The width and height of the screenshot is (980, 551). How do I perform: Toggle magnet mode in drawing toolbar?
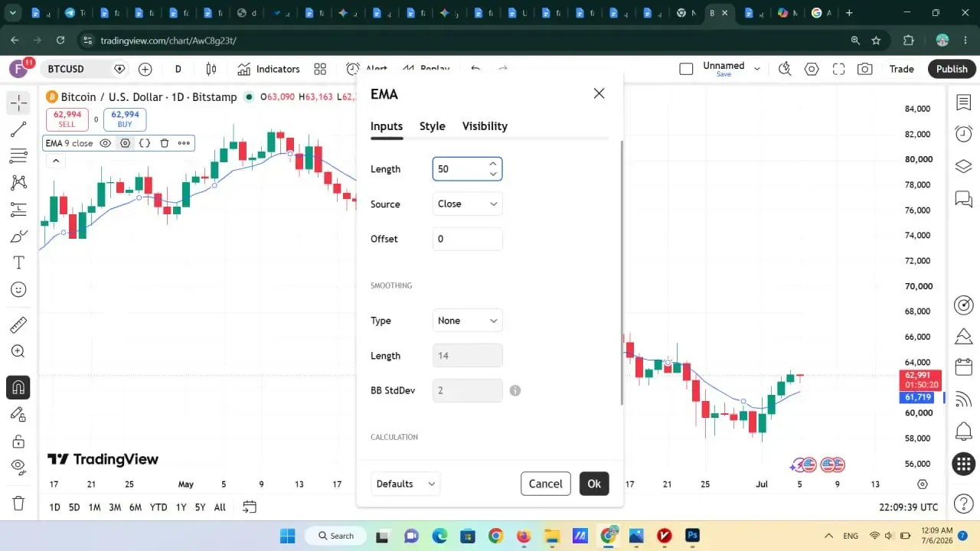(18, 387)
